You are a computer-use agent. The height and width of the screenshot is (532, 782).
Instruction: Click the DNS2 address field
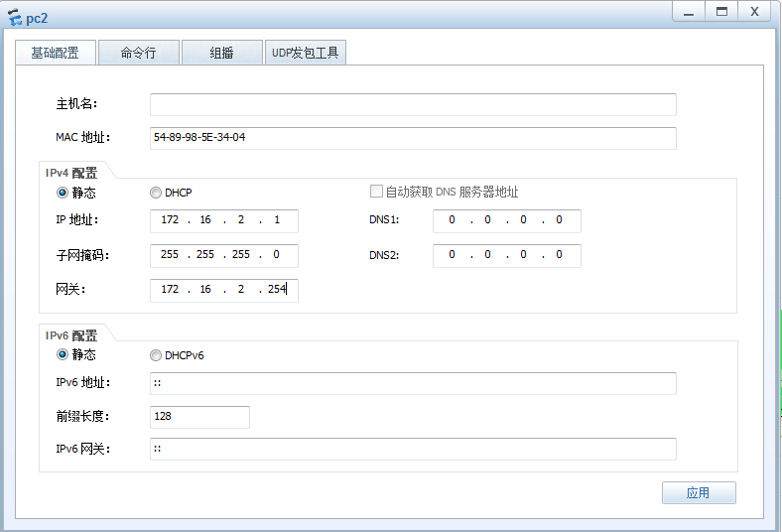point(507,255)
